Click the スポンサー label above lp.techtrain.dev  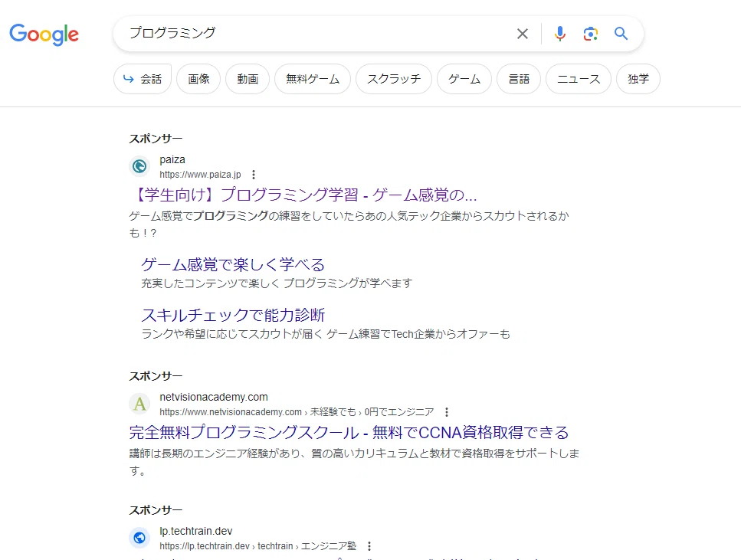[x=156, y=510]
